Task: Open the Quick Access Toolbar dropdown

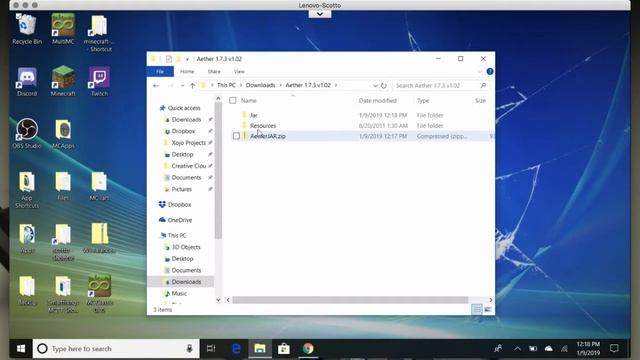Action: 187,59
